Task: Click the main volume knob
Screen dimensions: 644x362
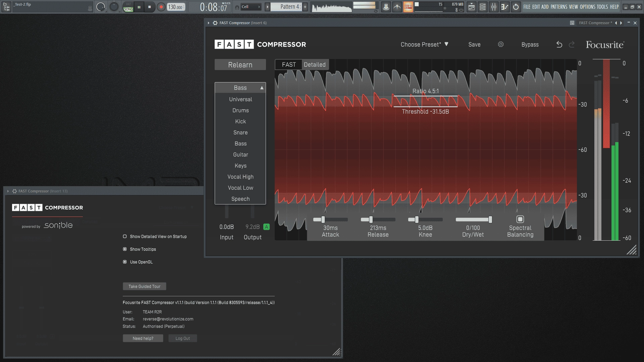Action: point(101,7)
